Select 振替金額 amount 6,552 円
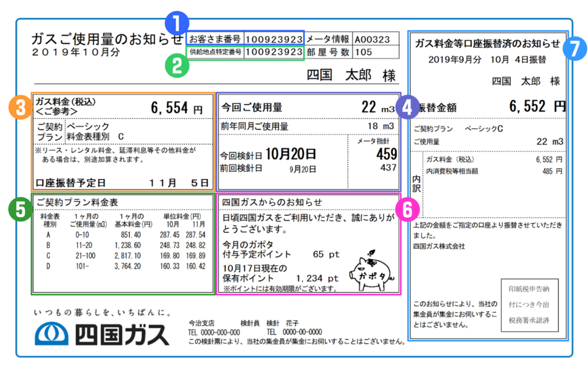 pos(537,107)
